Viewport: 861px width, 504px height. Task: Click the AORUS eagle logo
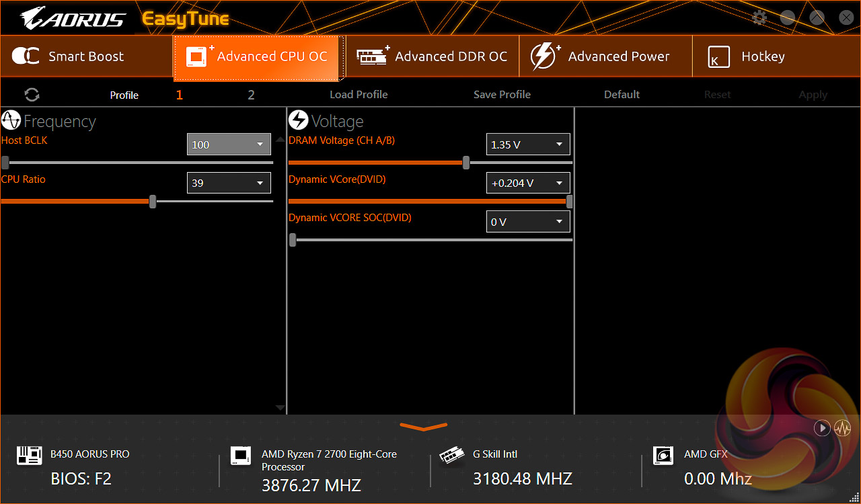pyautogui.click(x=74, y=19)
